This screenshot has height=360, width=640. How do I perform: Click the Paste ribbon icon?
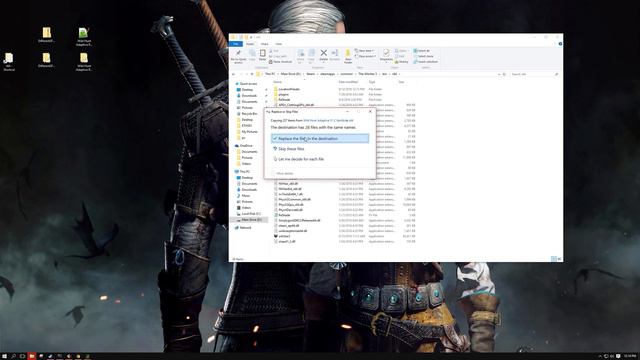[x=262, y=56]
